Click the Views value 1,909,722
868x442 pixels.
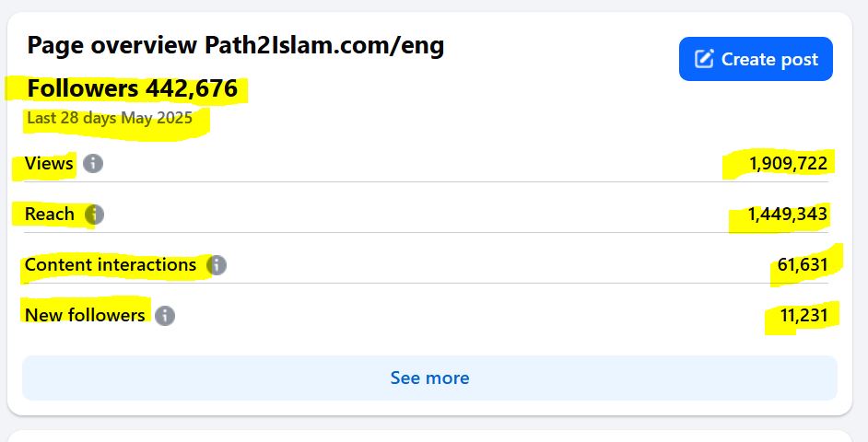[x=788, y=164]
